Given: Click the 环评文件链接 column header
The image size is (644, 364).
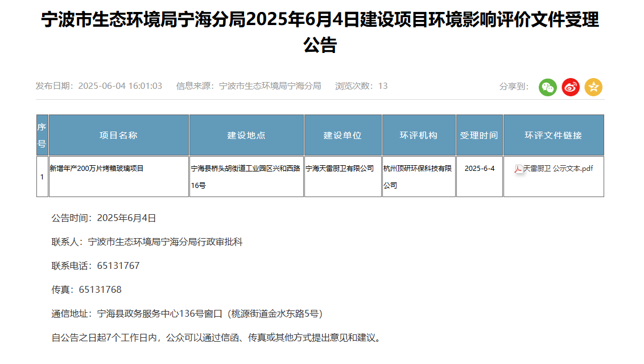Looking at the screenshot, I should click(554, 136).
